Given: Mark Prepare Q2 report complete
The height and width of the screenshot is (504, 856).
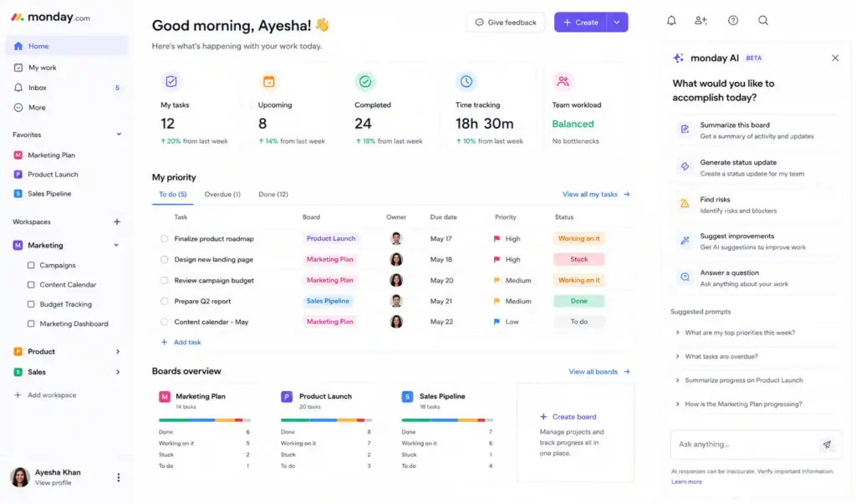Looking at the screenshot, I should (165, 301).
